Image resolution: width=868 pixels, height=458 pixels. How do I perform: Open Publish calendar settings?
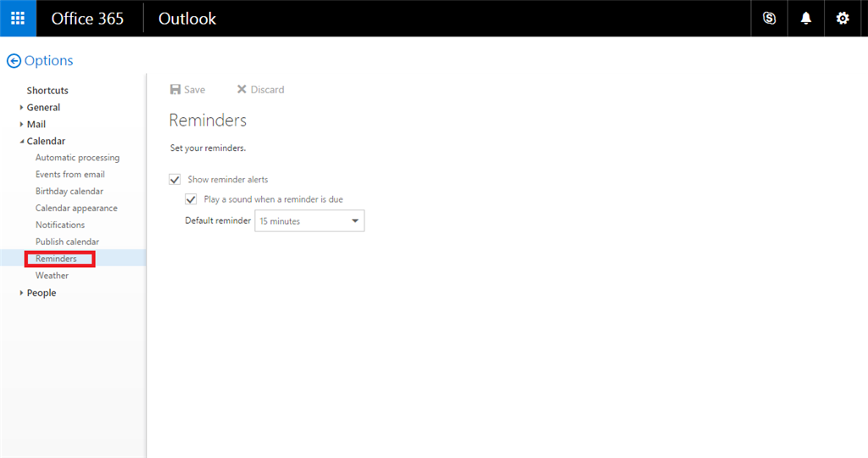pos(68,242)
